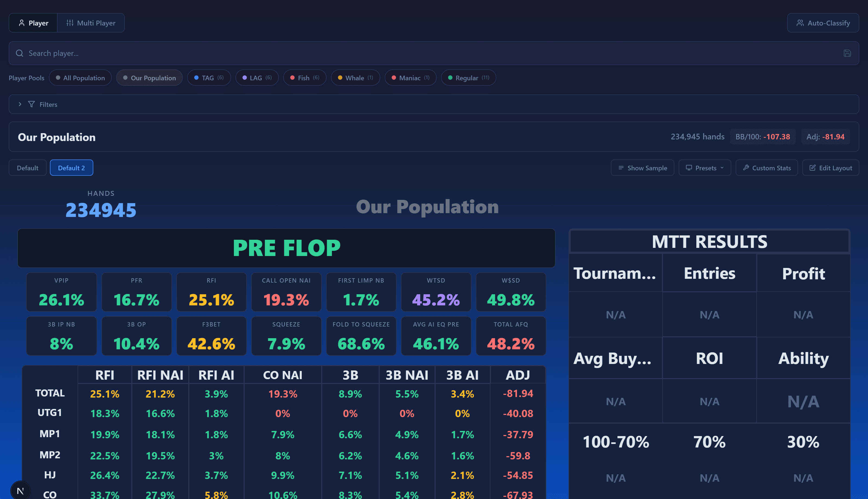Open the Presets dropdown arrow

click(722, 168)
